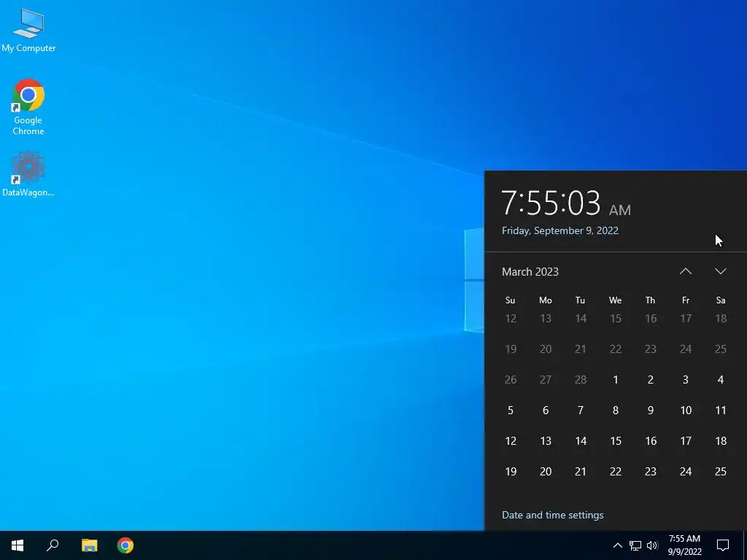Open the Action Center notifications icon

coord(723,545)
